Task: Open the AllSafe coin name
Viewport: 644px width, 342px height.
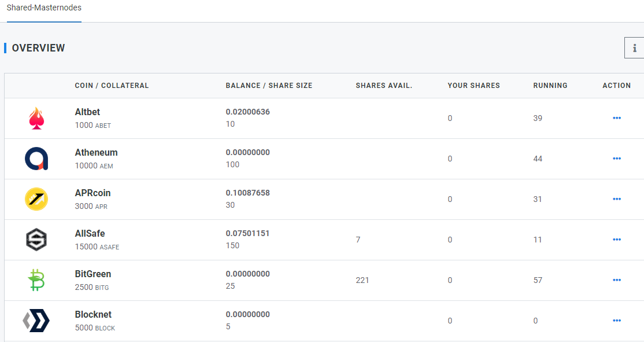Action: 90,233
